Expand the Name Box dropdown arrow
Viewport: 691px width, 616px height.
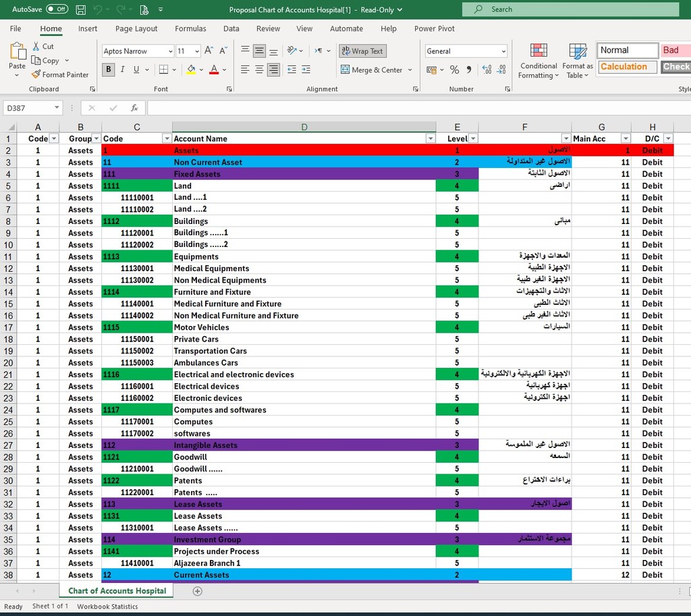(57, 107)
